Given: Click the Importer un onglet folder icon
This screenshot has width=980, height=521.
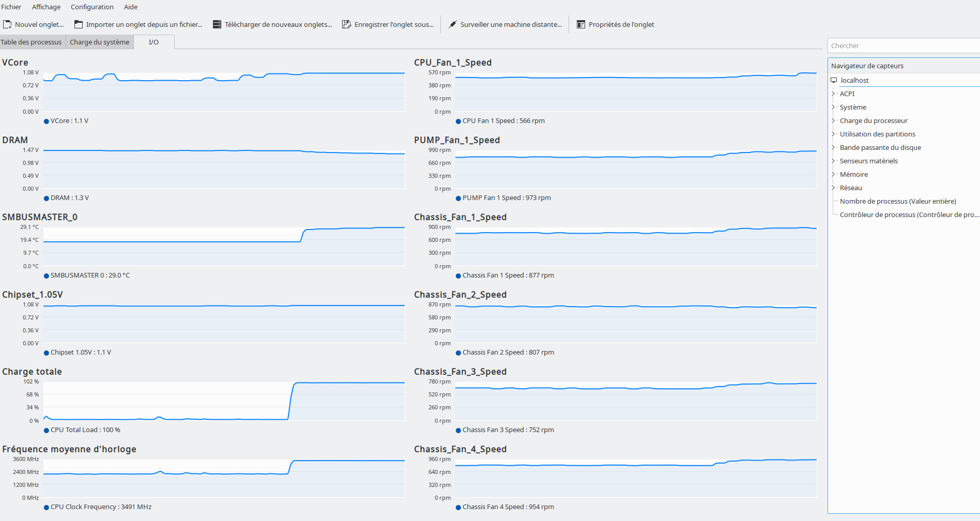Looking at the screenshot, I should click(79, 24).
